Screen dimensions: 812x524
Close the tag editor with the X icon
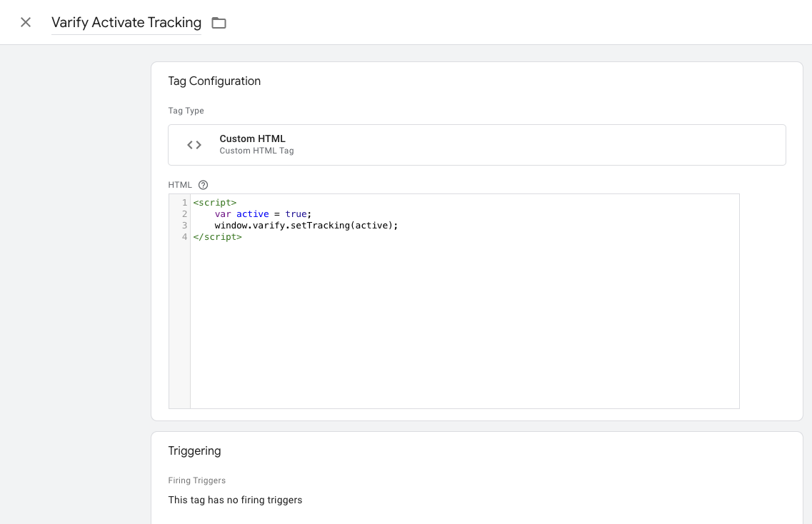(x=26, y=22)
